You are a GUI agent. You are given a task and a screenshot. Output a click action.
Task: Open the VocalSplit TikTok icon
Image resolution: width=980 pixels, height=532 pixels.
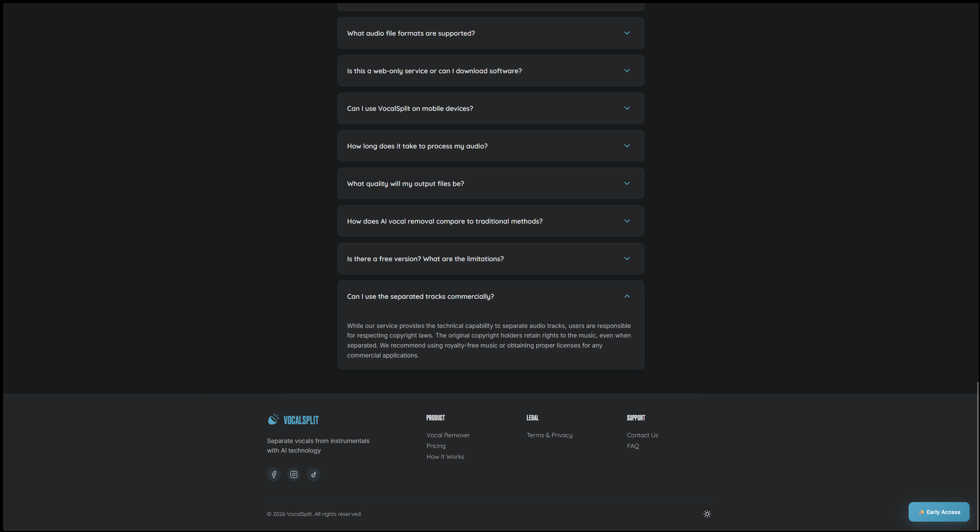pyautogui.click(x=314, y=474)
